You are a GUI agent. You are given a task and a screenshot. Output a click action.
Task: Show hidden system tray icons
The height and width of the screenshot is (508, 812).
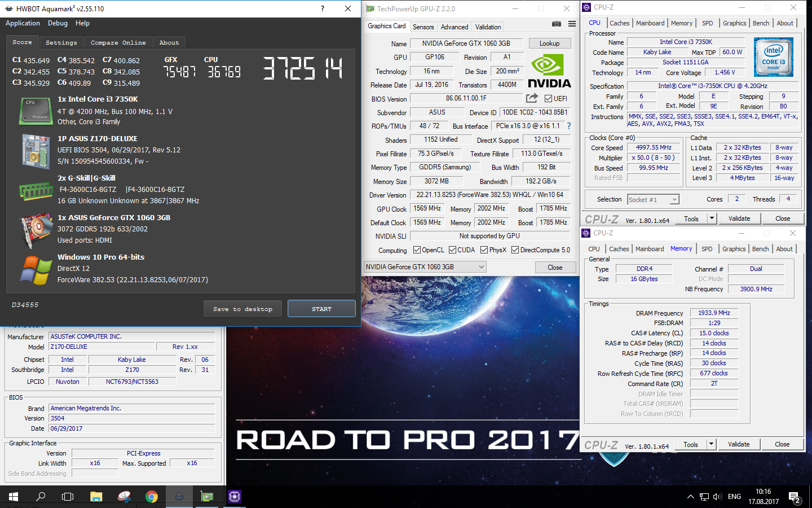[690, 497]
